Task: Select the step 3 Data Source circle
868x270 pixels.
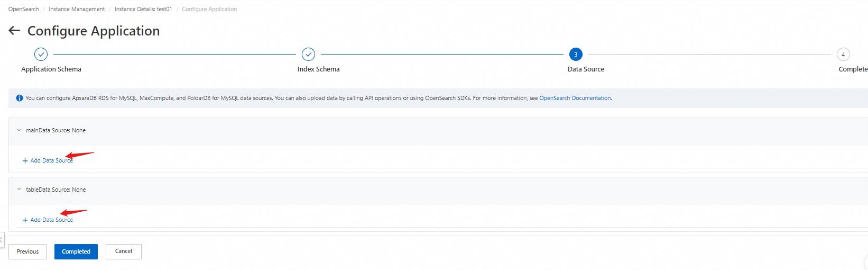Action: tap(576, 55)
